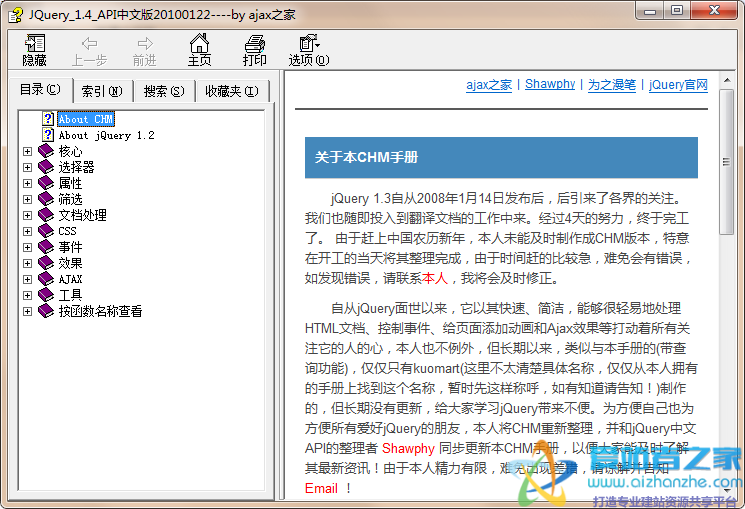Click the content scrollbar up arrow
The image size is (745, 509).
(726, 80)
